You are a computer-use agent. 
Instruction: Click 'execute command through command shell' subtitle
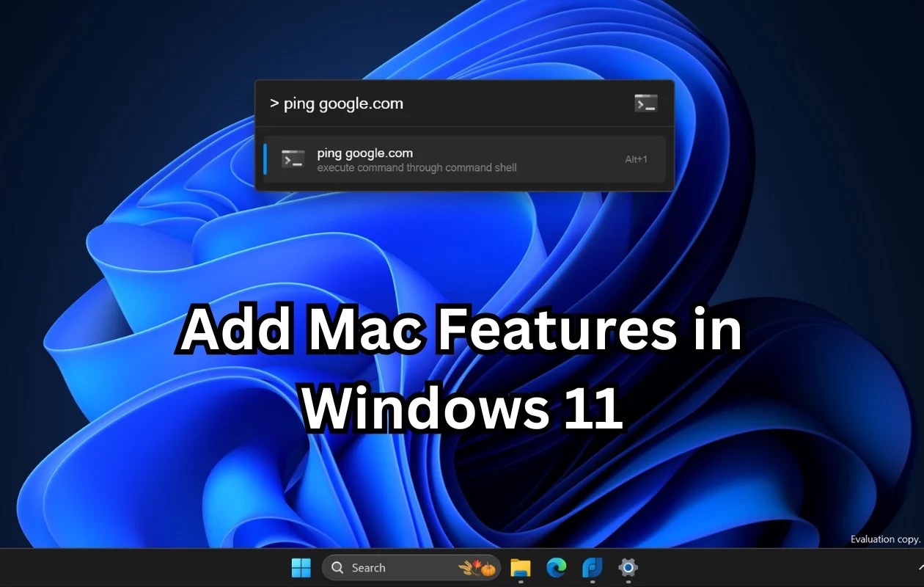coord(417,168)
